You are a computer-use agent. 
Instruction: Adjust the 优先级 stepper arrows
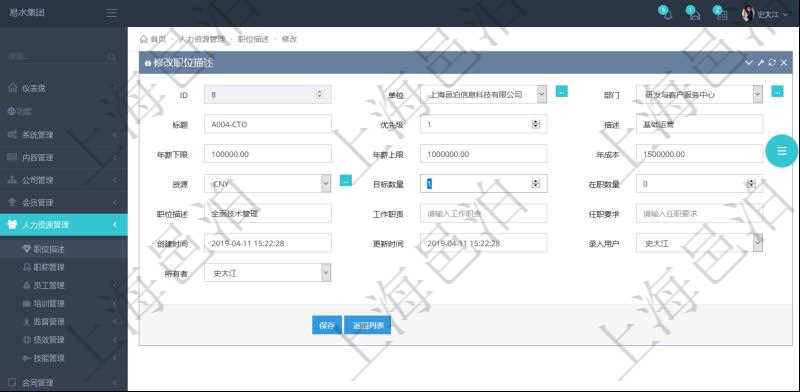[535, 124]
